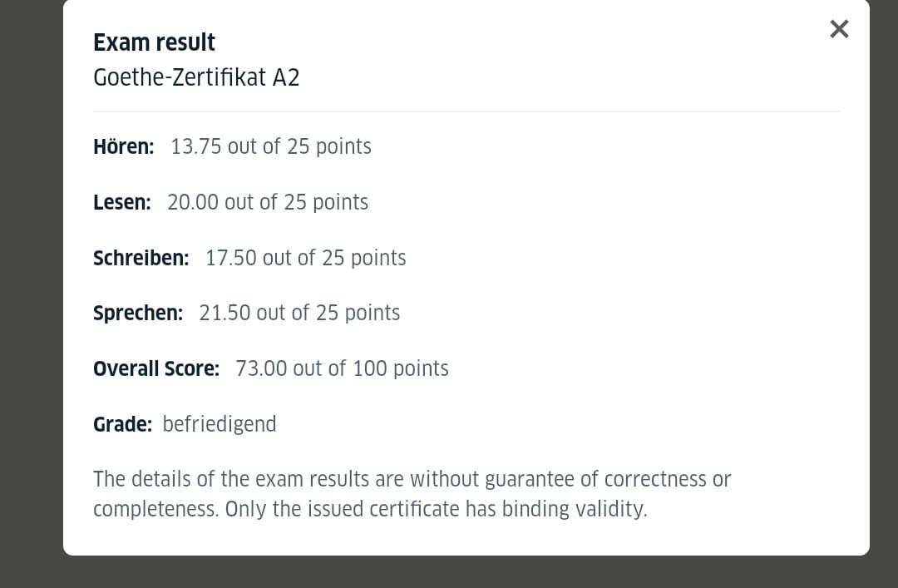The width and height of the screenshot is (898, 588).
Task: Close the Exam result dialog
Action: point(839,29)
